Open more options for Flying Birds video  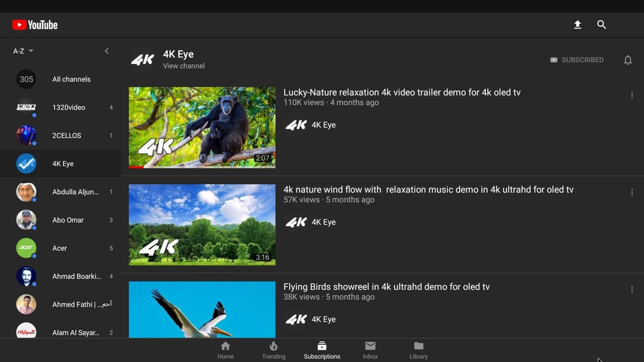632,289
